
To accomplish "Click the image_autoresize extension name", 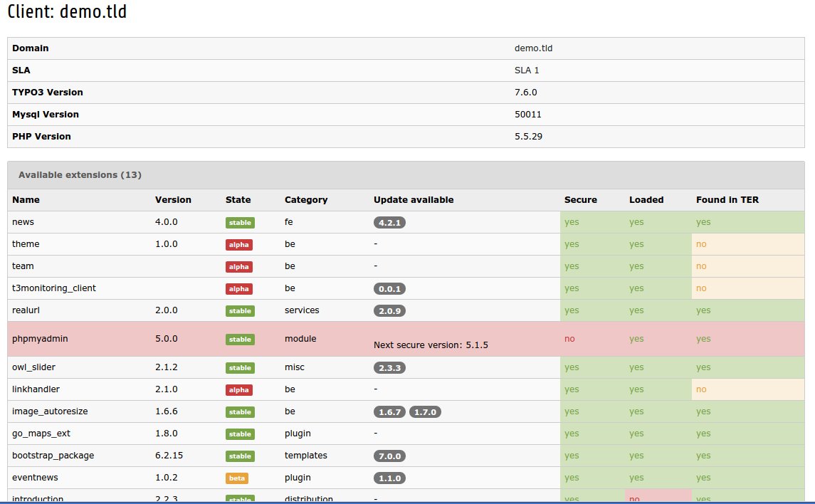I will tap(50, 411).
